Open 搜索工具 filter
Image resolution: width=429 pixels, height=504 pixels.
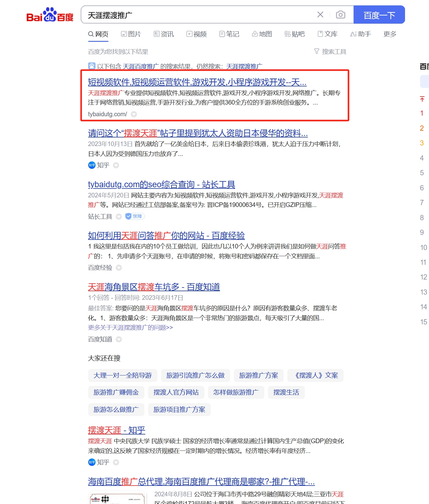pyautogui.click(x=330, y=51)
